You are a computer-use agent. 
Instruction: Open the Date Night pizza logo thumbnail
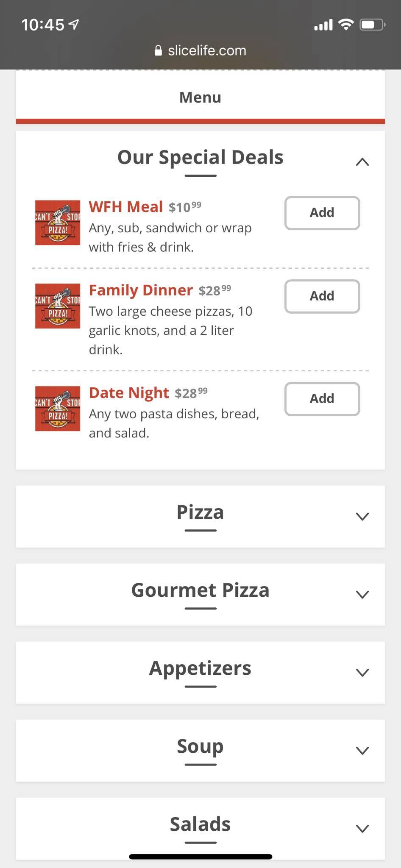coord(58,409)
